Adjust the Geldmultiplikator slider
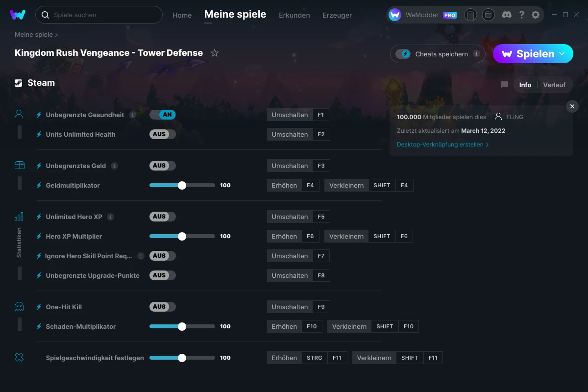Screen dimensions: 588x392 coord(182,185)
